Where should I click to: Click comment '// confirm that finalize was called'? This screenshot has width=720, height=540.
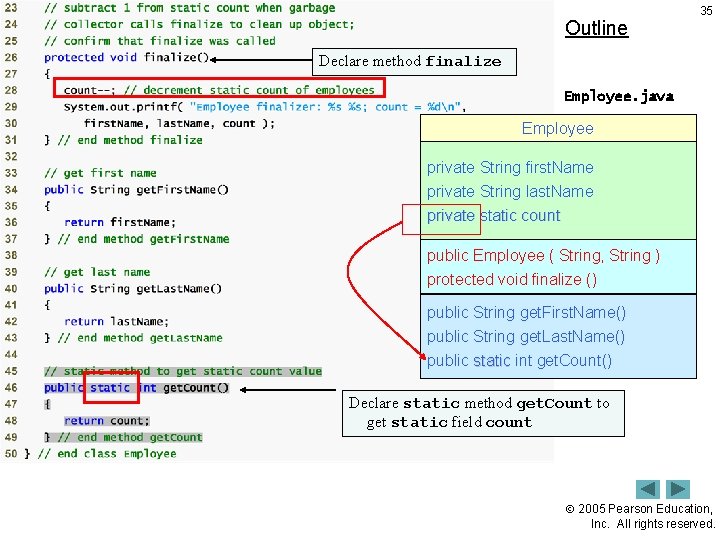point(160,41)
